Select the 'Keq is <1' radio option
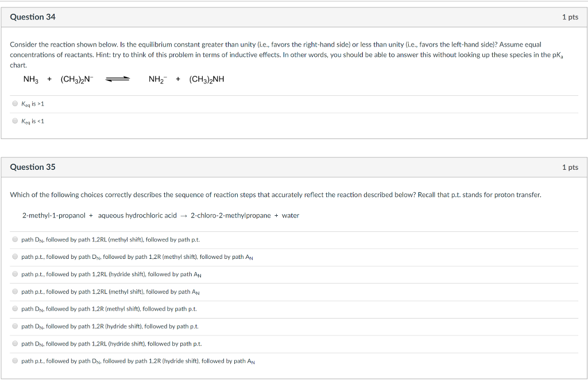 point(15,121)
